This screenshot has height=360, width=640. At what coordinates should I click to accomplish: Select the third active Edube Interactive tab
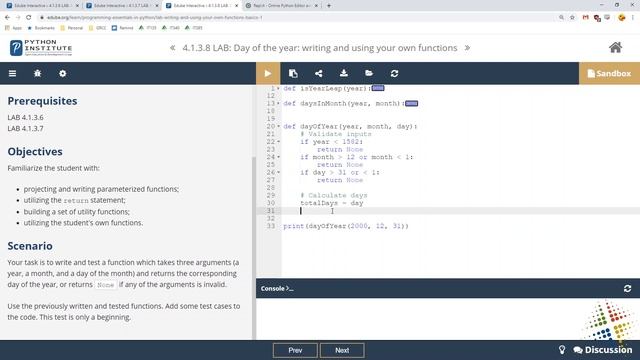202,6
